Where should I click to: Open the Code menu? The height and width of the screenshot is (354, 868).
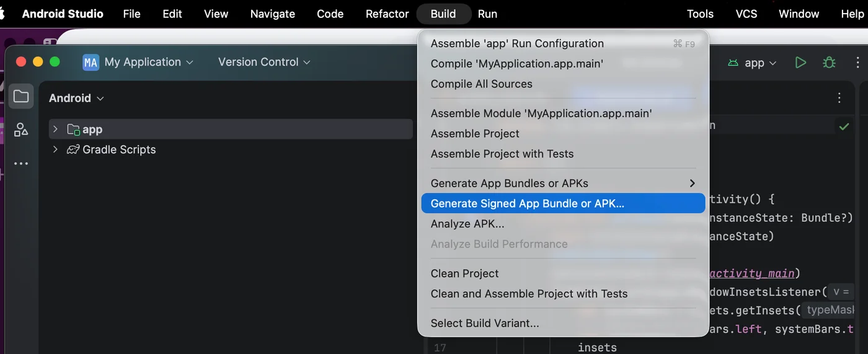click(x=330, y=14)
